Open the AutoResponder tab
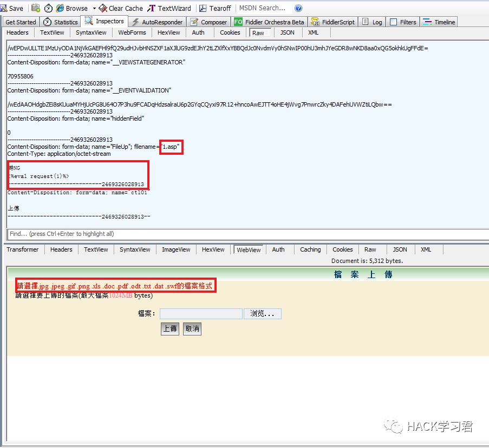Screen dimensions: 489x448 [158, 22]
